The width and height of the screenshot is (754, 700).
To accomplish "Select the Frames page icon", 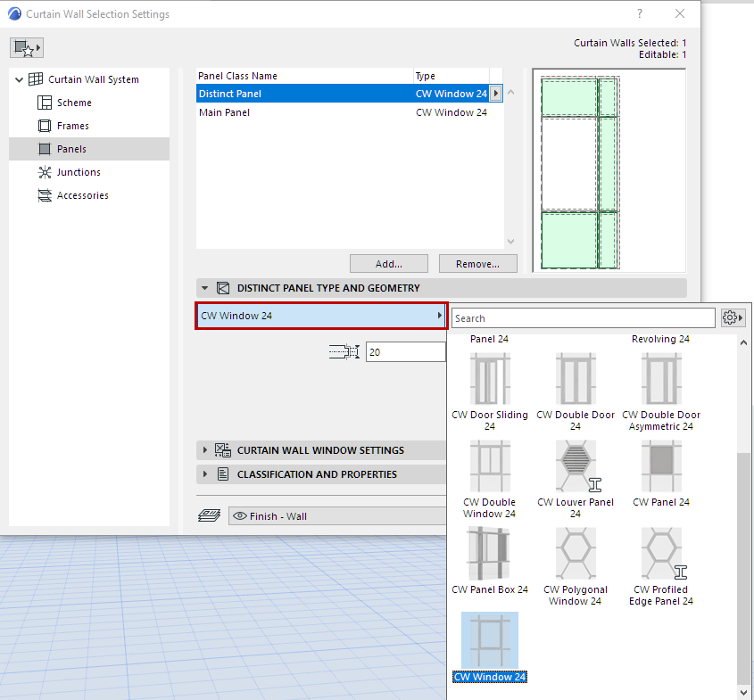I will click(x=45, y=126).
